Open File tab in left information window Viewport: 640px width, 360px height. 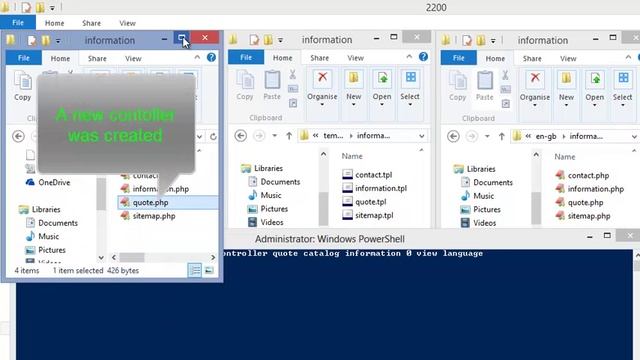click(x=24, y=58)
